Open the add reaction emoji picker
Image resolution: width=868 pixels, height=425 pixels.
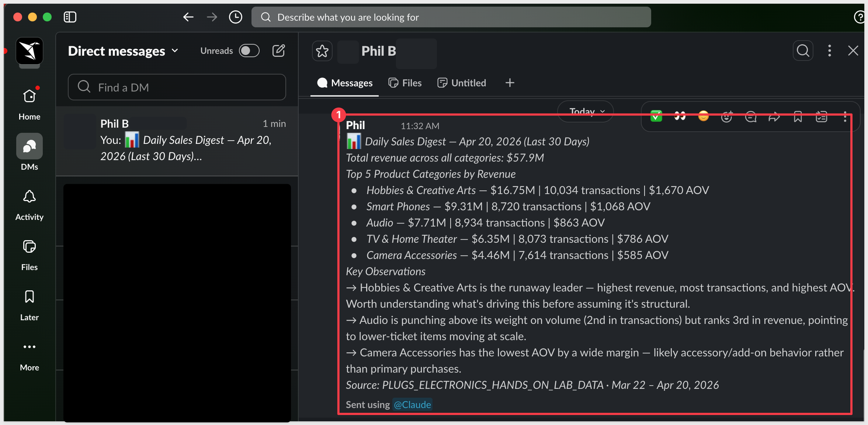point(727,117)
